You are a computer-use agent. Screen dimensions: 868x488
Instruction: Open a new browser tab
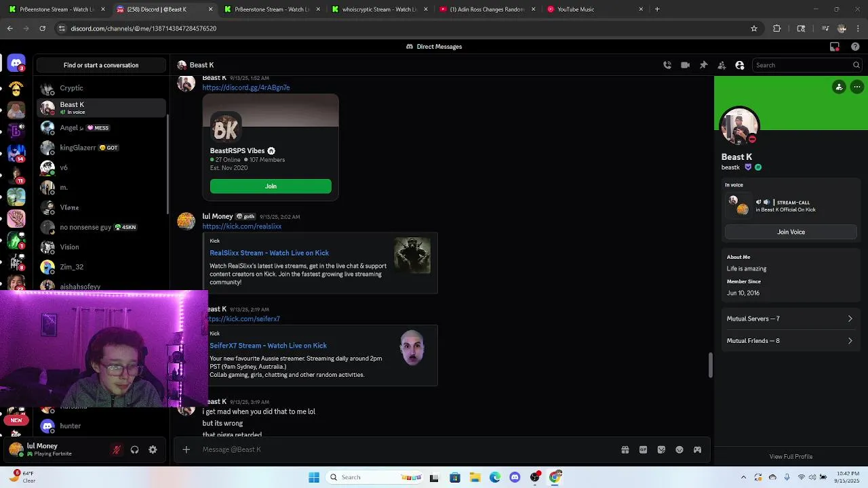pyautogui.click(x=657, y=9)
